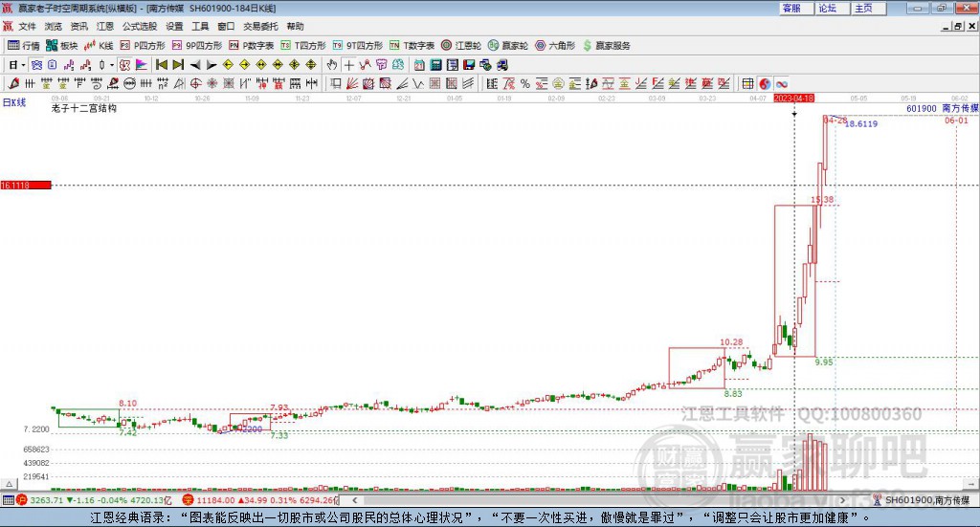The height and width of the screenshot is (527, 980).
Task: Toggle the crosshair cursor button
Action: tap(348, 65)
